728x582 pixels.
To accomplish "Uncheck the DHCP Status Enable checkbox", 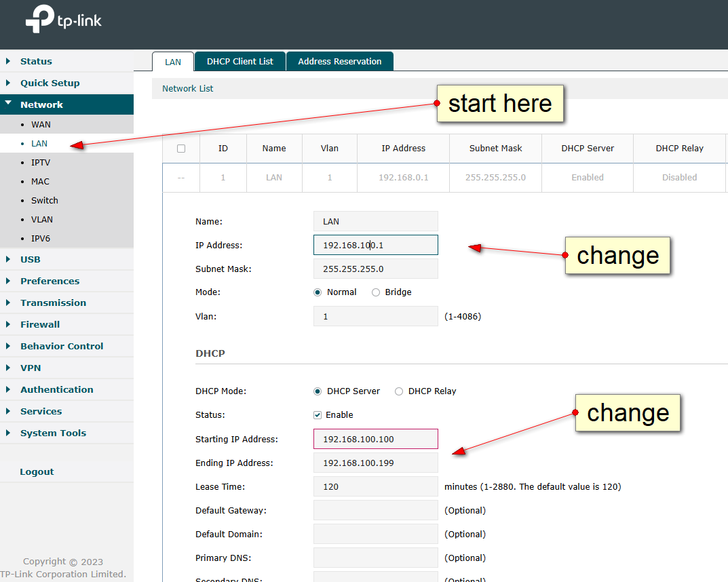I will click(318, 415).
